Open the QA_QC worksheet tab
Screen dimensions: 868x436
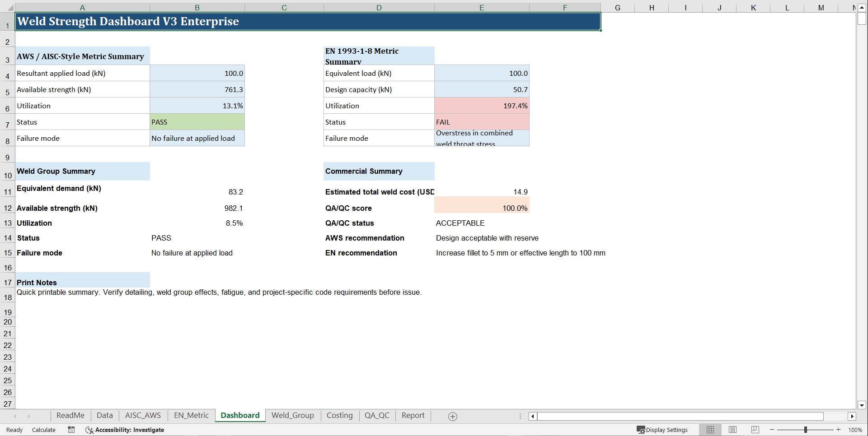[377, 416]
